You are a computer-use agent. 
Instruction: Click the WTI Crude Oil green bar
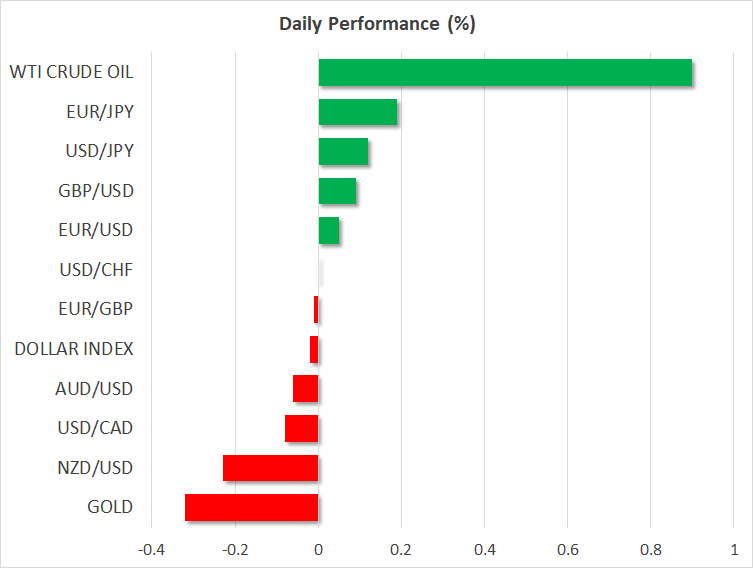click(505, 73)
